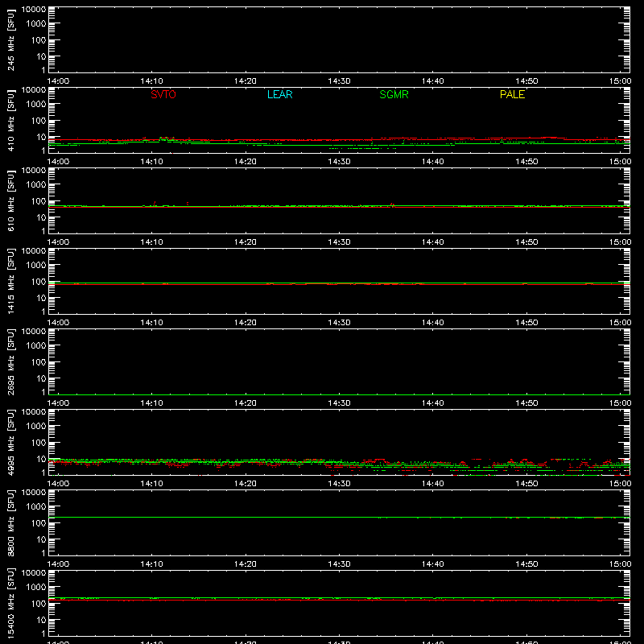644x644 pixels.
Task: Click 14:20 time label below 1415 MHz panel
Action: tap(246, 323)
